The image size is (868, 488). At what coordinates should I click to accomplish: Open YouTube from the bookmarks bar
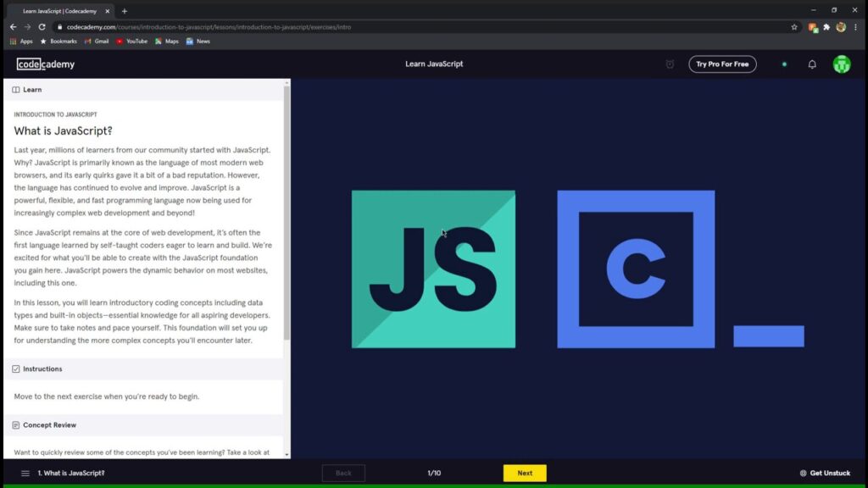(x=131, y=41)
